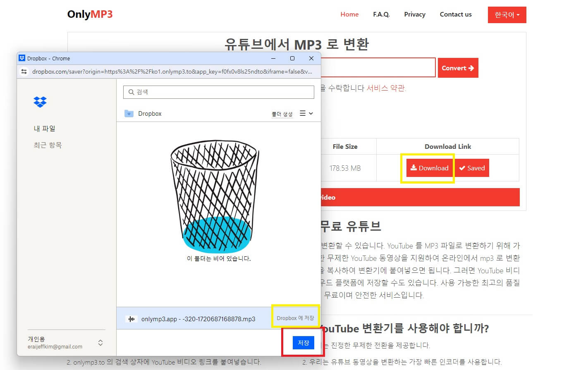Screen dimensions: 588x370
Task: Click the blue 저장 button
Action: (x=304, y=343)
